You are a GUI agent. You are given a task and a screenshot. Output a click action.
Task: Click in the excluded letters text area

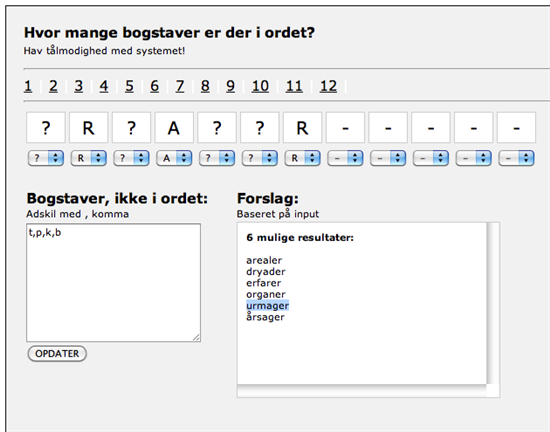(x=113, y=283)
